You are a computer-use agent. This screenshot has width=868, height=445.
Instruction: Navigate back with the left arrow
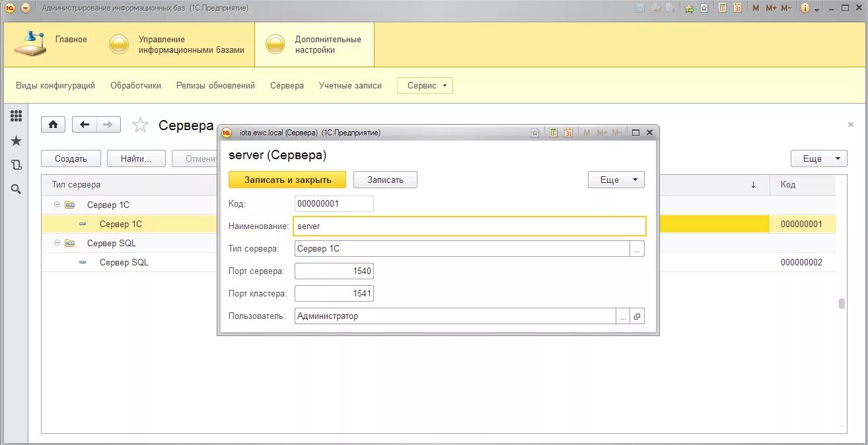[85, 124]
